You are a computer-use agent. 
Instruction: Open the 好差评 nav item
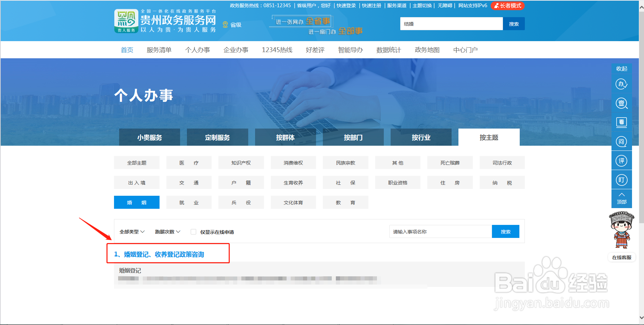coord(315,50)
